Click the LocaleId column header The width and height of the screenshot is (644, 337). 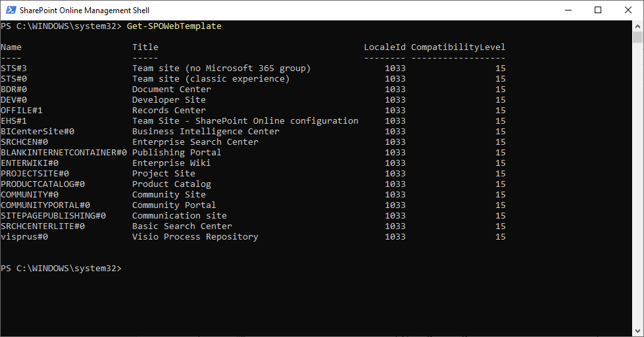(x=385, y=47)
